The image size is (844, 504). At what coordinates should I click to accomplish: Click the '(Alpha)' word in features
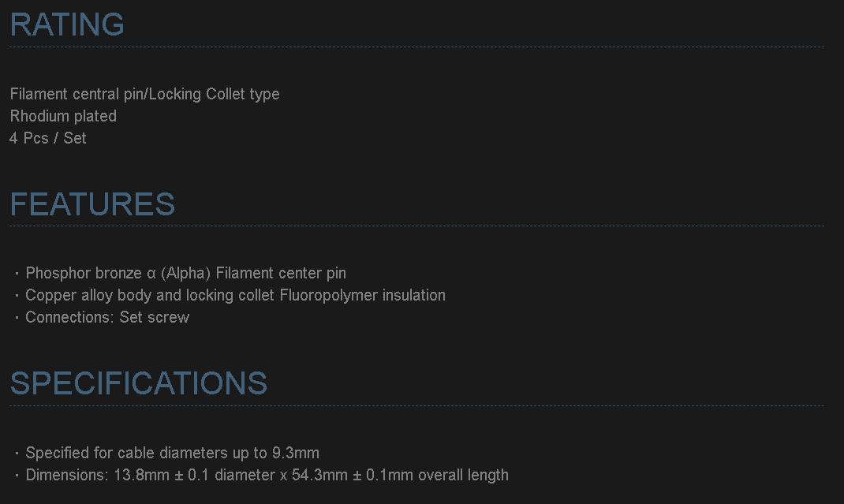[x=185, y=273]
